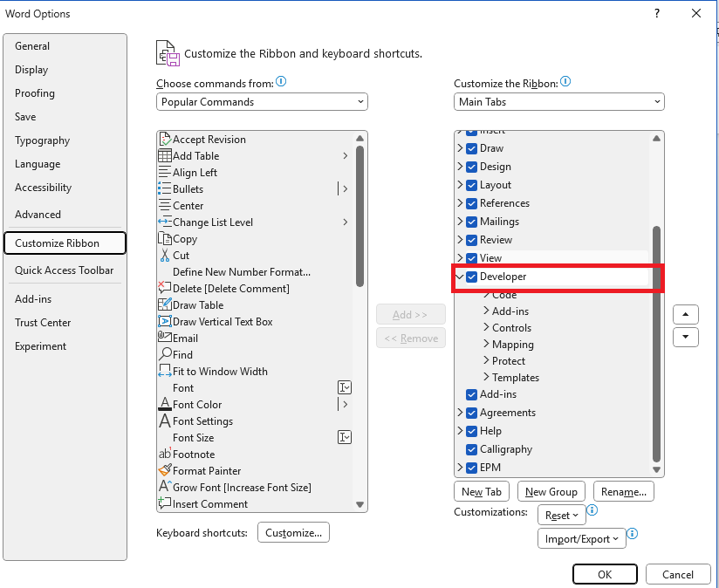The height and width of the screenshot is (588, 719).
Task: Disable the Calligraphy tab checkbox
Action: click(471, 449)
